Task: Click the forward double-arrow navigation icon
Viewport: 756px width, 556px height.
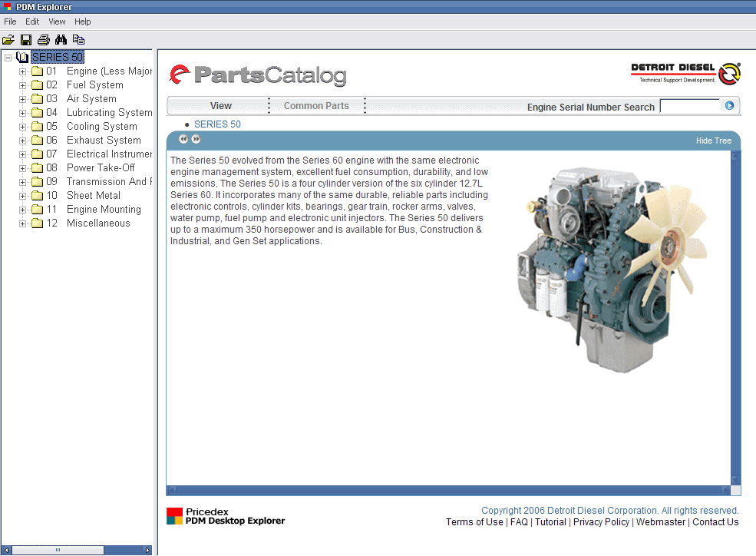Action: point(196,139)
